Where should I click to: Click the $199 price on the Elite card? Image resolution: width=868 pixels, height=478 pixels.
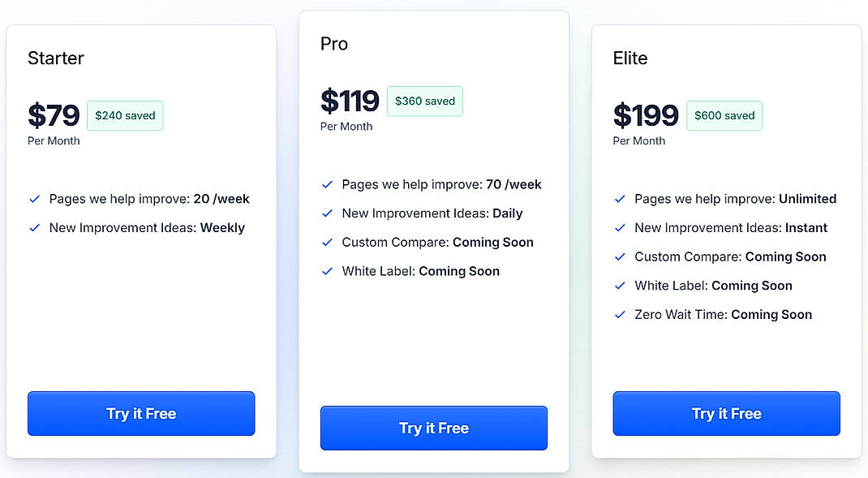(x=646, y=115)
